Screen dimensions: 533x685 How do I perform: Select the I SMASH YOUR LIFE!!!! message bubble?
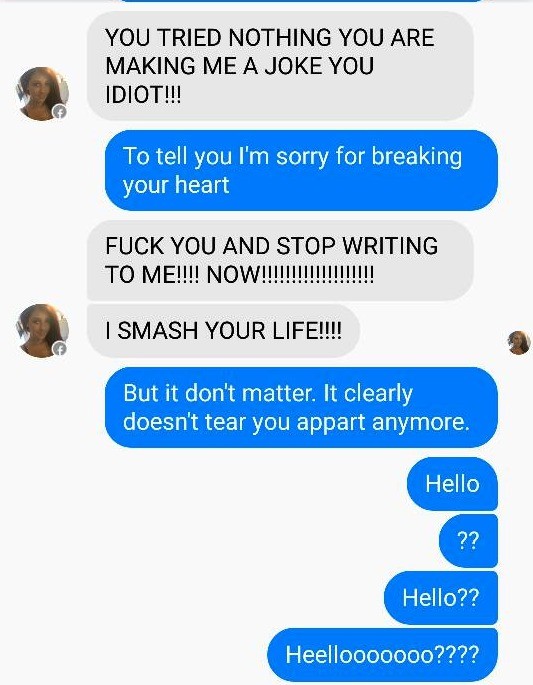coord(223,331)
